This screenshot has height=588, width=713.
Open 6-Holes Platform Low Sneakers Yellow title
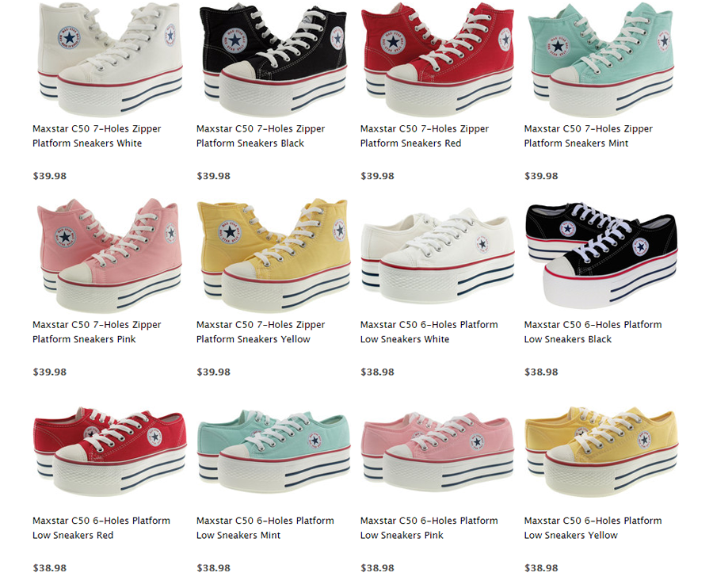[593, 528]
